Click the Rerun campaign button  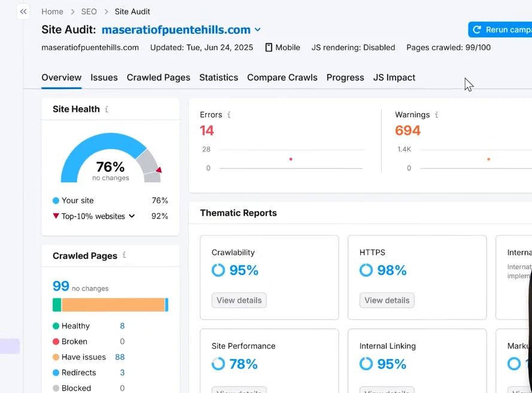(x=500, y=30)
